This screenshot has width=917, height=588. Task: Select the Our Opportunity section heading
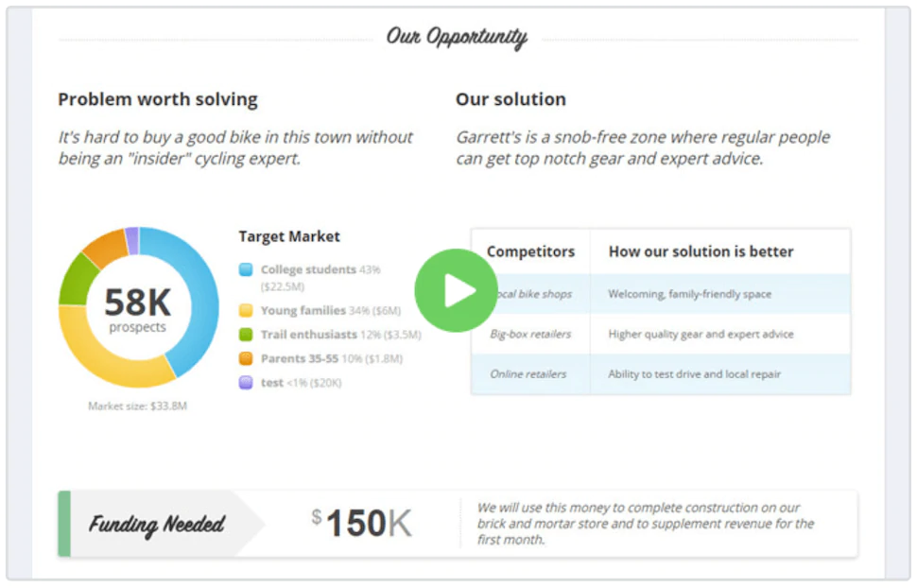[457, 38]
